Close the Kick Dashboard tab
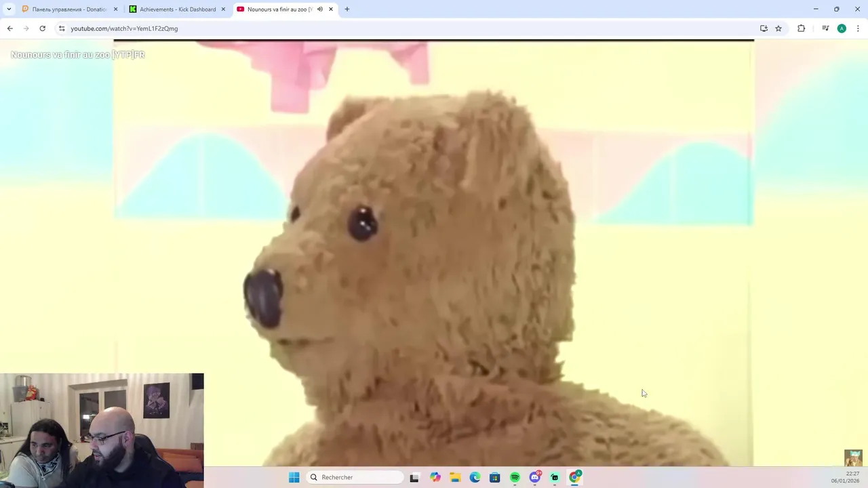This screenshot has width=868, height=488. pyautogui.click(x=223, y=9)
